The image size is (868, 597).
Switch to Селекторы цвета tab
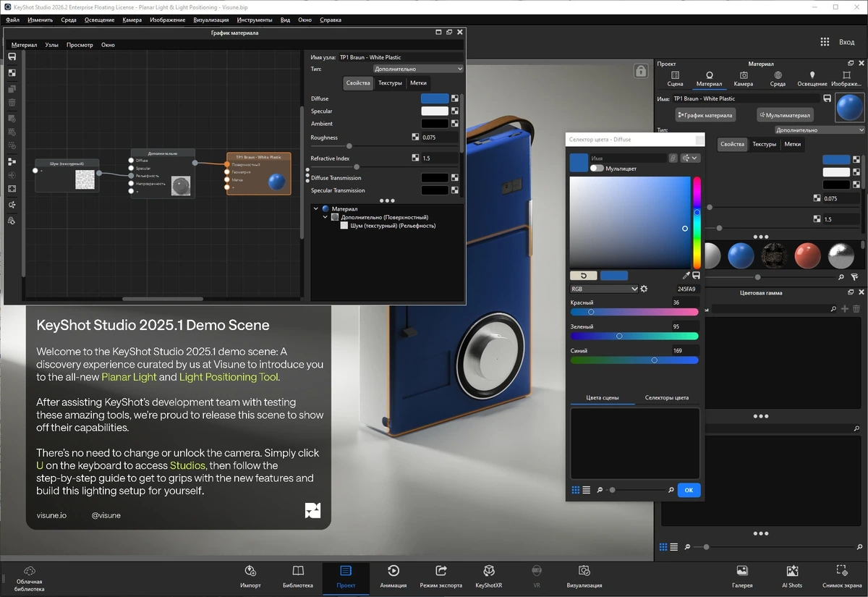point(666,398)
